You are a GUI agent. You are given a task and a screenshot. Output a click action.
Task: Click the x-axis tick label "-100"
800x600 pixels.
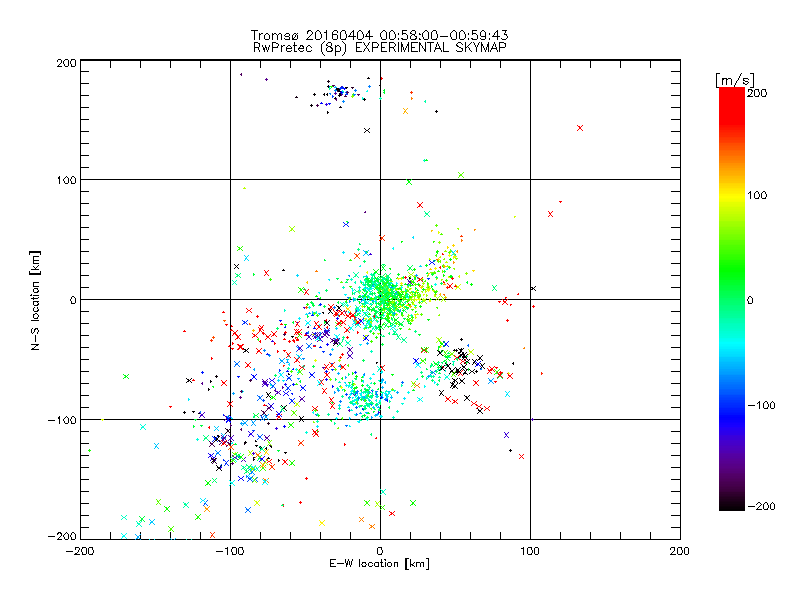(x=230, y=551)
